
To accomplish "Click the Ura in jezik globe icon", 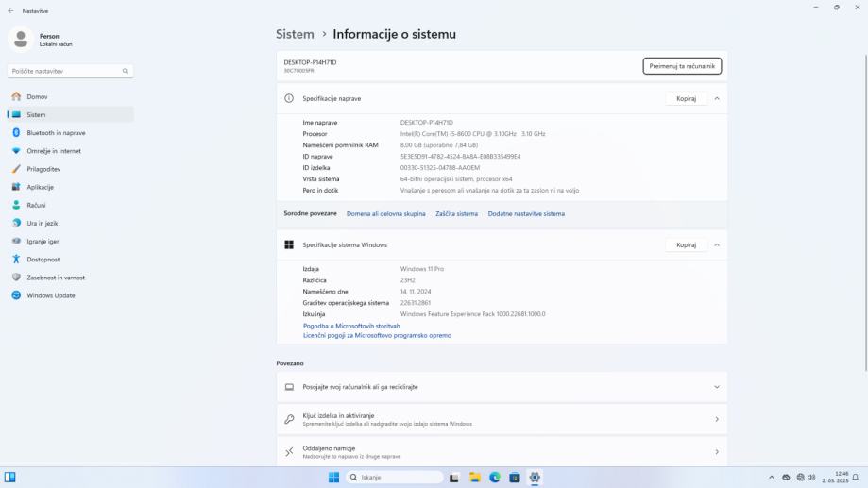I will [x=16, y=223].
